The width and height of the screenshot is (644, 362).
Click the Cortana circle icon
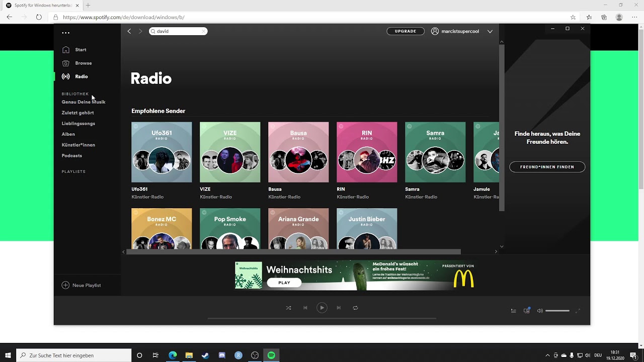point(139,355)
